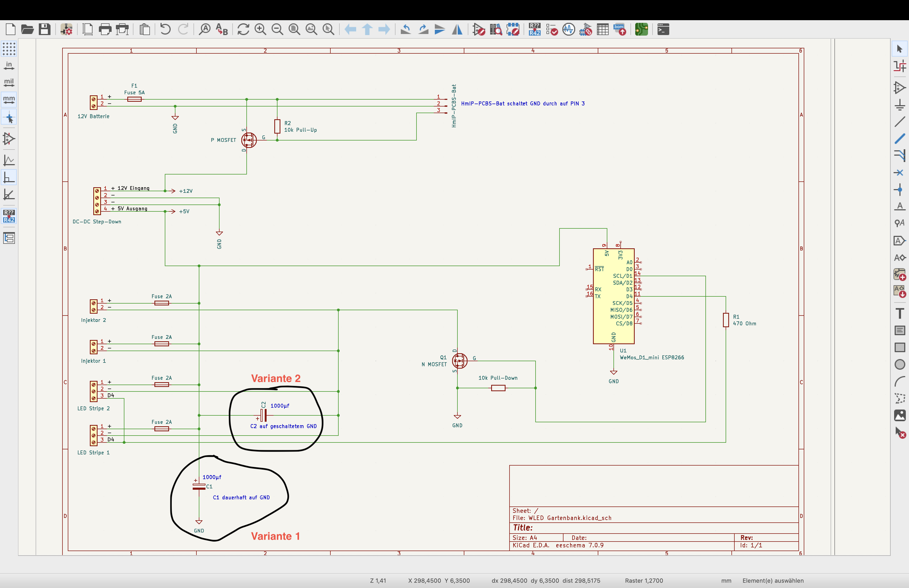Open an existing schematic file
Screen dimensions: 909x588
[27, 29]
